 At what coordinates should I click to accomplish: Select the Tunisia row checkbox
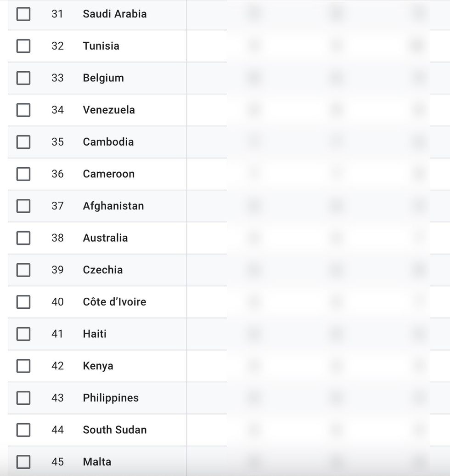click(23, 46)
